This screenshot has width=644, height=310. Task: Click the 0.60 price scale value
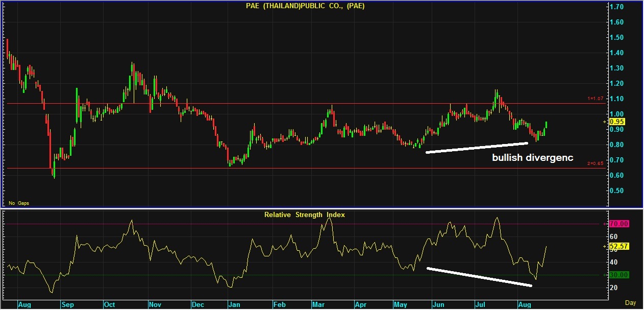pos(617,175)
